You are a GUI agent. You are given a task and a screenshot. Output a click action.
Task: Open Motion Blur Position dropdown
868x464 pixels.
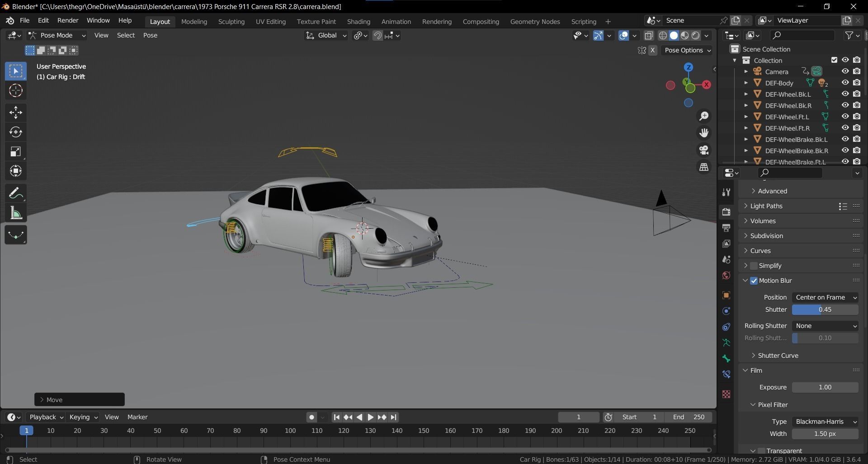click(825, 297)
